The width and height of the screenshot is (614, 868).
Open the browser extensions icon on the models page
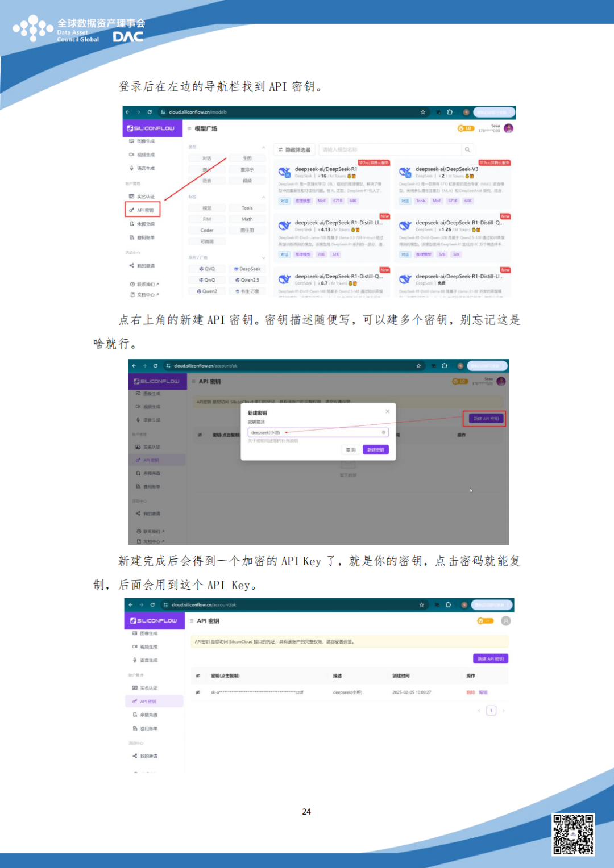point(450,112)
